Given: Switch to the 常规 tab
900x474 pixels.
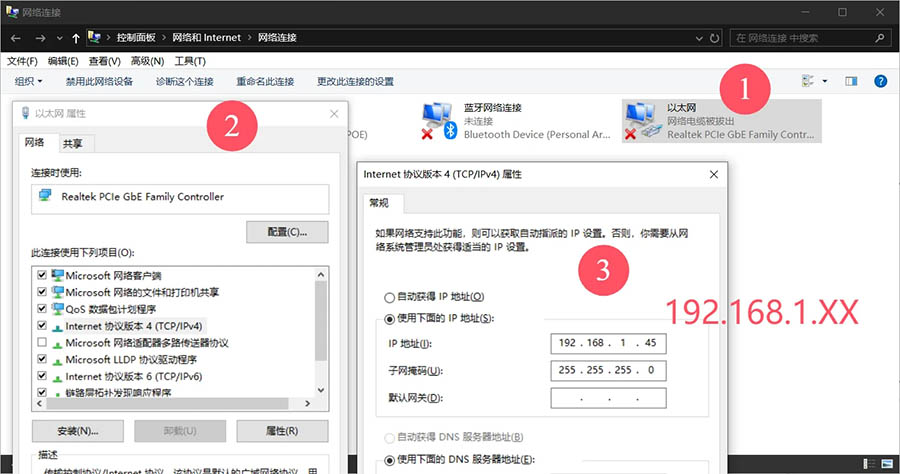Looking at the screenshot, I should 379,203.
